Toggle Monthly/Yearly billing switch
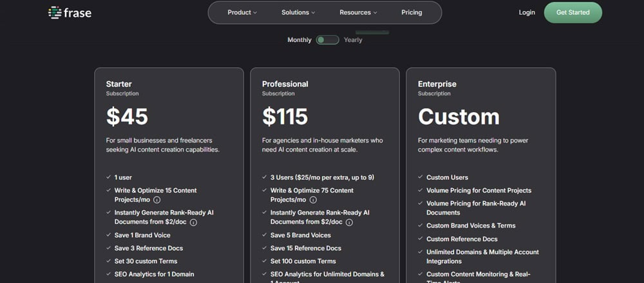644x283 pixels. 327,40
